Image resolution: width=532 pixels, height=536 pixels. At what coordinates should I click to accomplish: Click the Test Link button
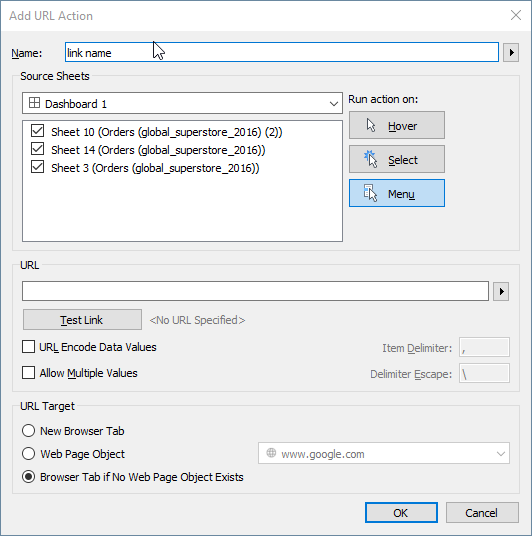[82, 320]
